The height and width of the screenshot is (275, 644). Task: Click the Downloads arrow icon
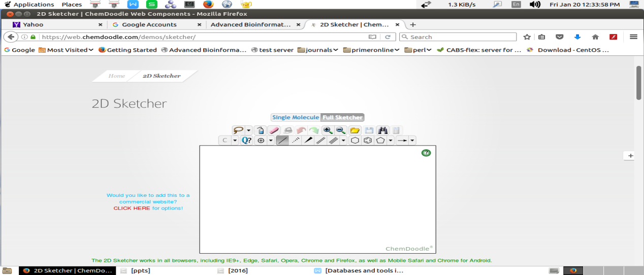[577, 37]
